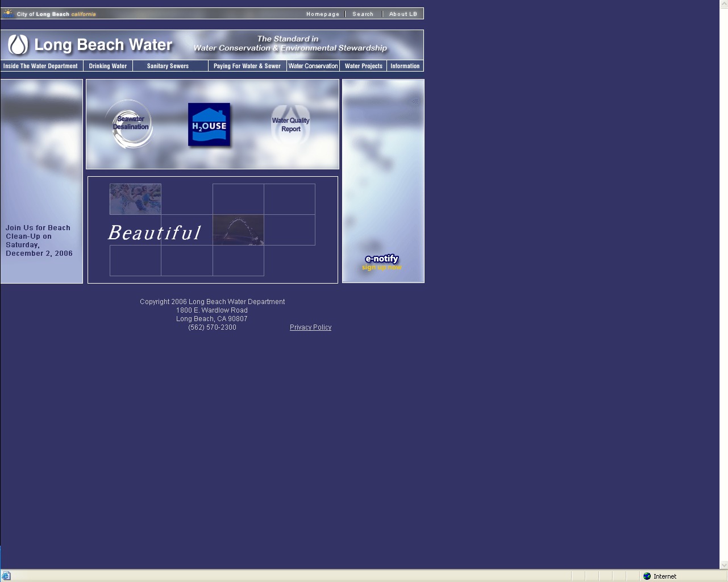Select the Water Projects menu

coord(364,66)
